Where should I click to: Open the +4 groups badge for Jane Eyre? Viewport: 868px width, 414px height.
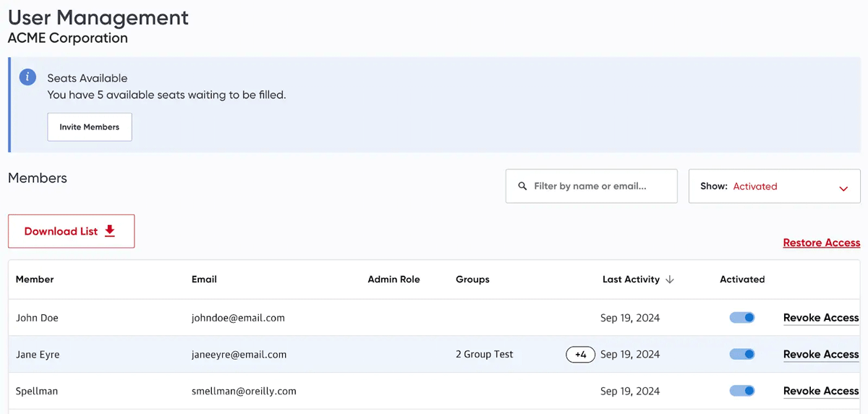pyautogui.click(x=580, y=355)
